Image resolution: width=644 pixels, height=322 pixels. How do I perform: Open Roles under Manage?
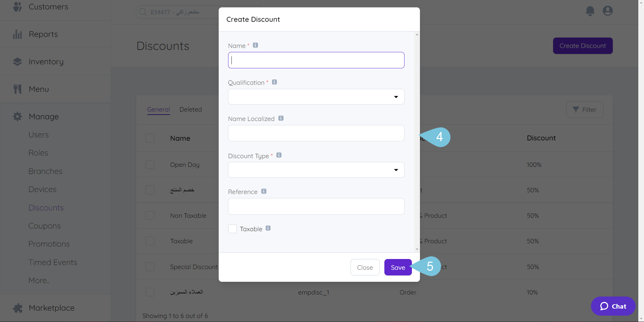tap(38, 153)
